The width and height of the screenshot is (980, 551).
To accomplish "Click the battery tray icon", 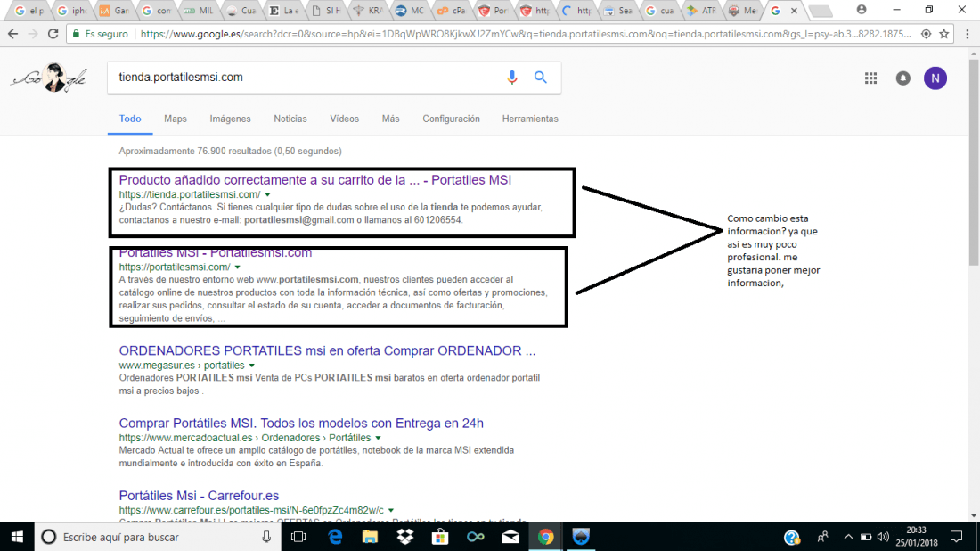I will (x=866, y=537).
